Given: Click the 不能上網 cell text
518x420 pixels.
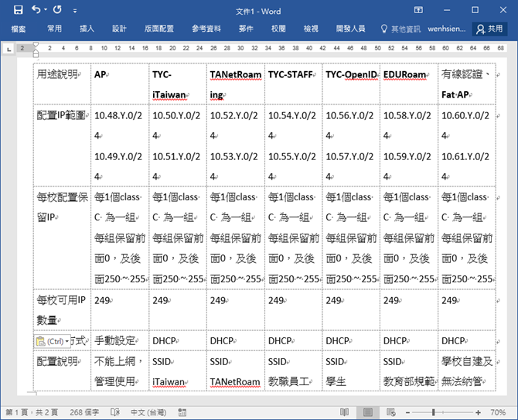Looking at the screenshot, I should (x=114, y=361).
